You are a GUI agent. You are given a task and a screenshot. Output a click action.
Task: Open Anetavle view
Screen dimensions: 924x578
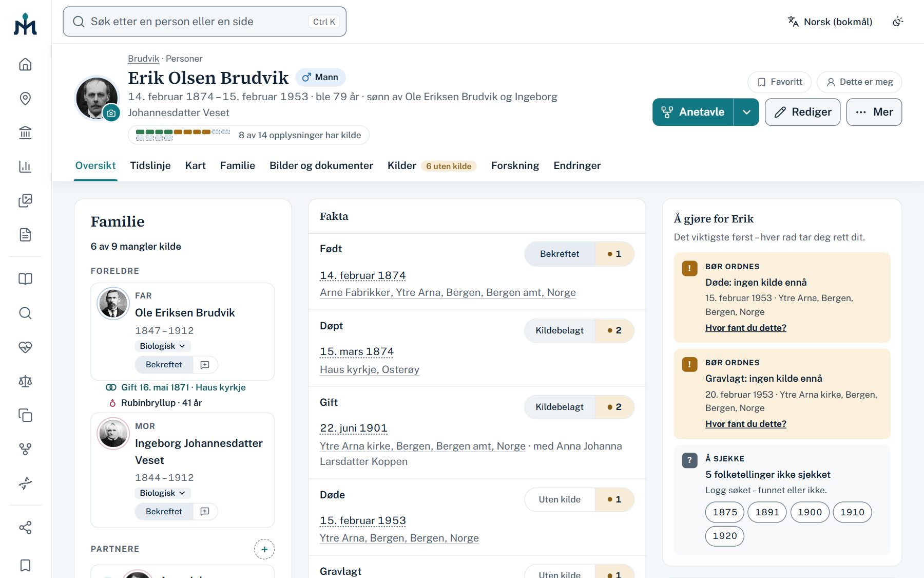tap(693, 112)
